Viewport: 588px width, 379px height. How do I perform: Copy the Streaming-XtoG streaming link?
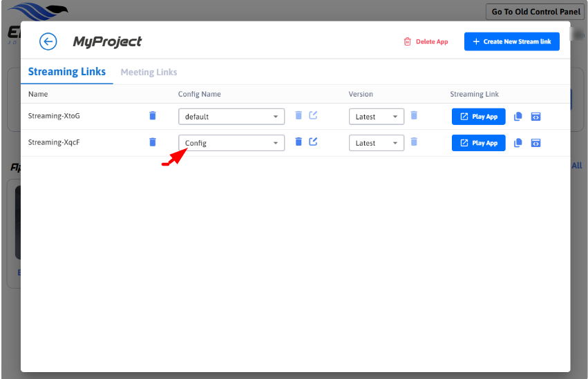(x=518, y=117)
